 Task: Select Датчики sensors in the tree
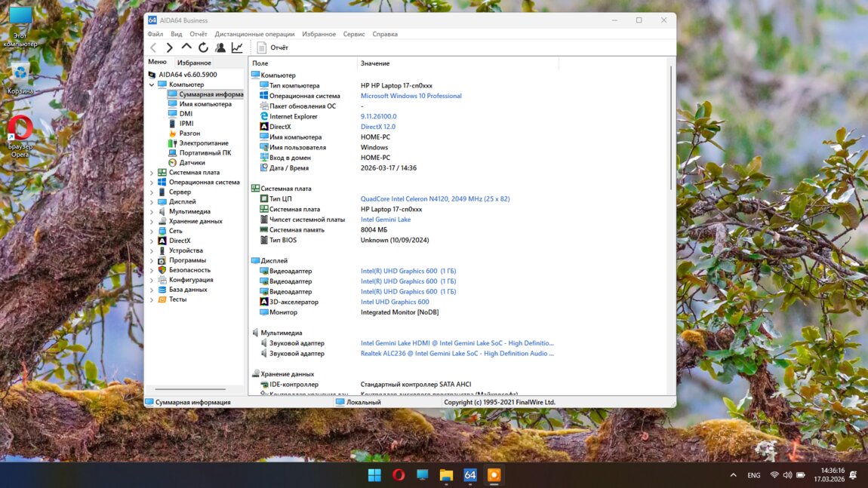click(x=192, y=163)
